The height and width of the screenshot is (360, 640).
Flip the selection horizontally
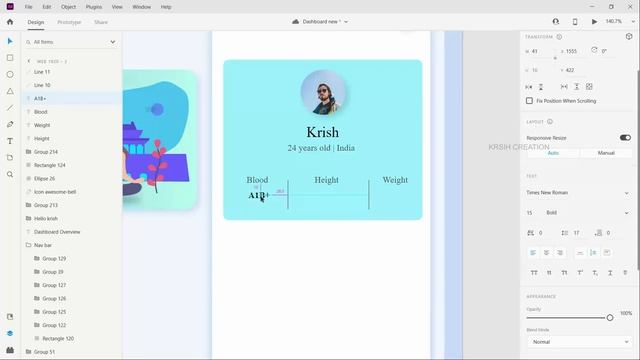529,87
